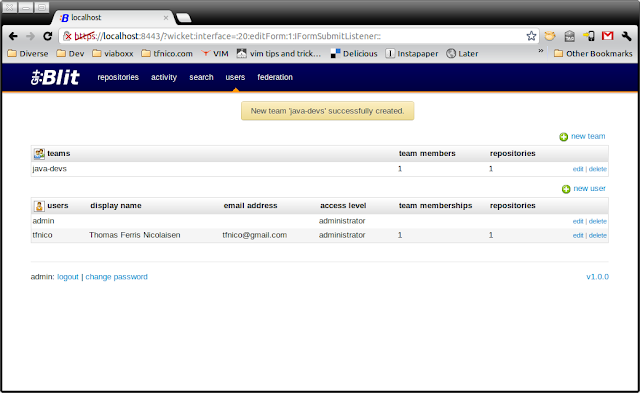
Task: Click the green plus icon for new user
Action: [566, 189]
